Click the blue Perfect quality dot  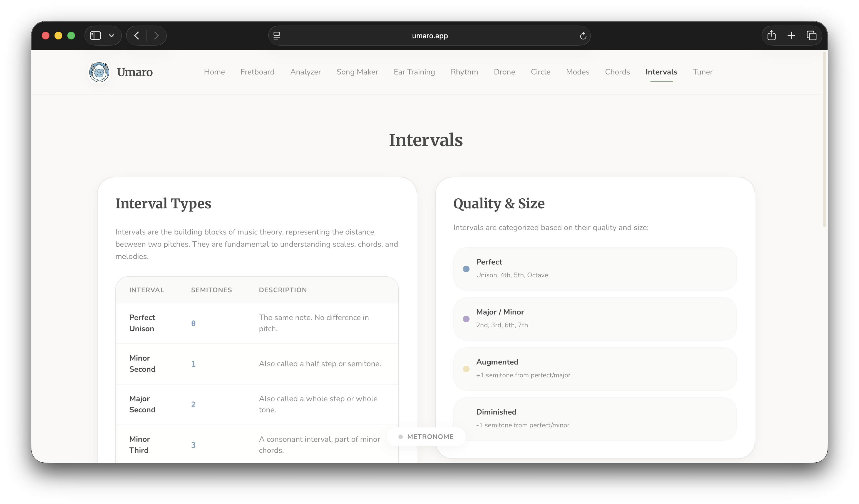click(466, 269)
